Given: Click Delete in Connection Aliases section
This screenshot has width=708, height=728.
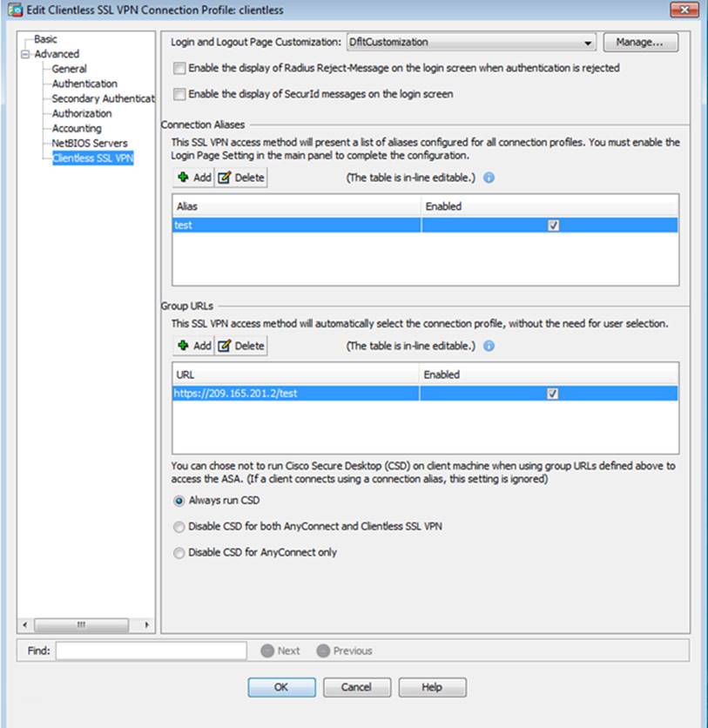Looking at the screenshot, I should (240, 178).
